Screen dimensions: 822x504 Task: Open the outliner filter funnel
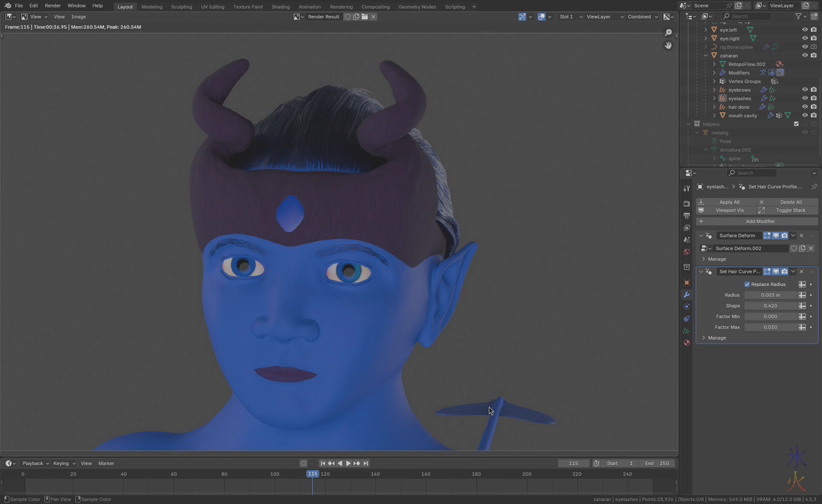pos(798,16)
